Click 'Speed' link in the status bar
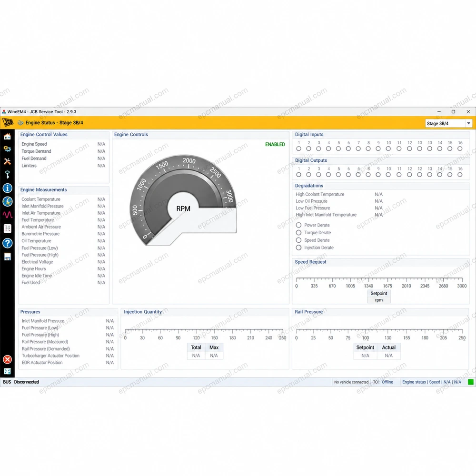This screenshot has width=476, height=476. click(x=435, y=382)
